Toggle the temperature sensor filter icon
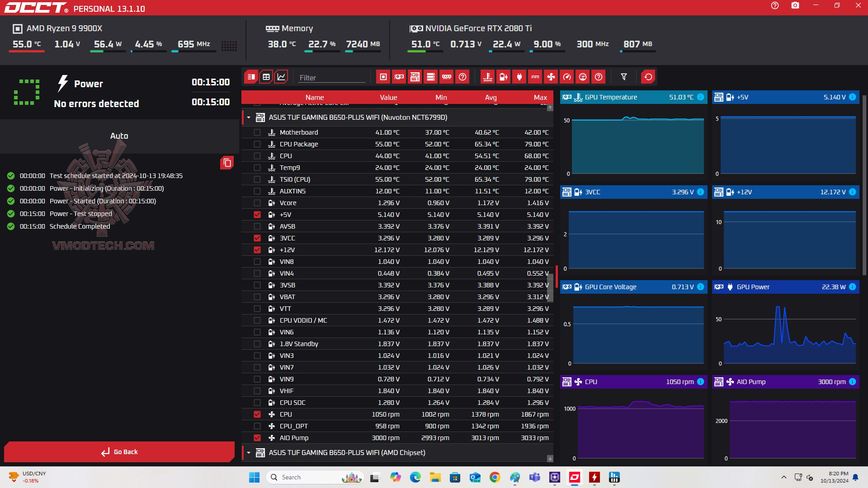Viewport: 868px width, 488px height. point(487,77)
